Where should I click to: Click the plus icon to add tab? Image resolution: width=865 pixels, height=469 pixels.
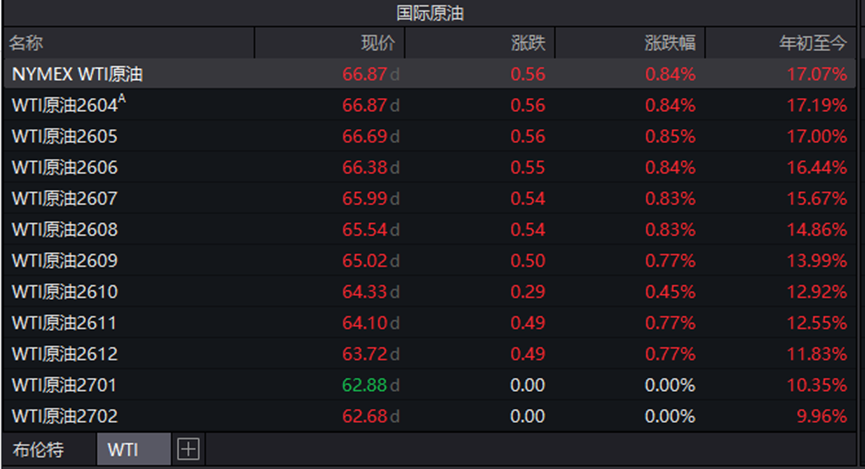click(x=187, y=450)
